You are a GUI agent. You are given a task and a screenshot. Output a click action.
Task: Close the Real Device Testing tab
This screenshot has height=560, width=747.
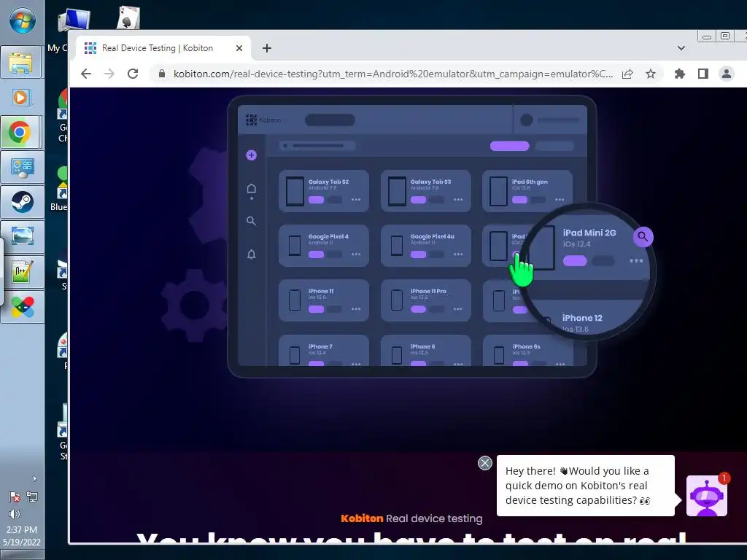[x=239, y=48]
